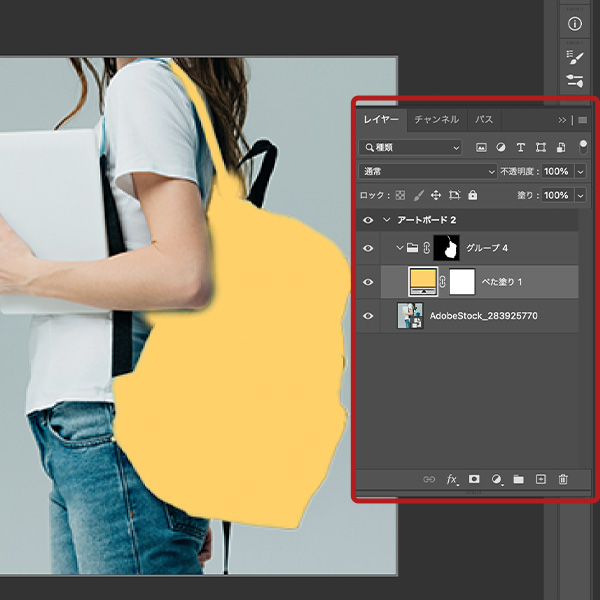This screenshot has height=600, width=600.
Task: Click the lock all padlock icon
Action: tap(472, 196)
